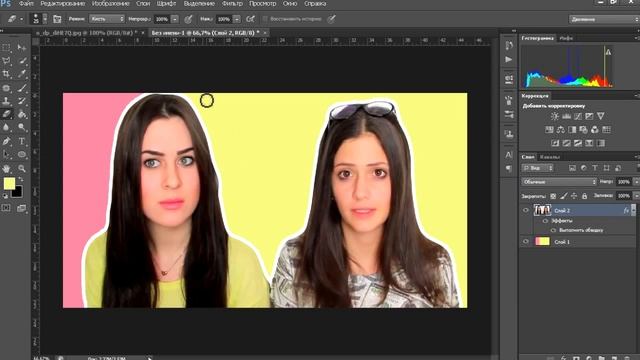This screenshot has width=640, height=360.
Task: Toggle Выполнить обводку effect visibility
Action: tap(553, 230)
